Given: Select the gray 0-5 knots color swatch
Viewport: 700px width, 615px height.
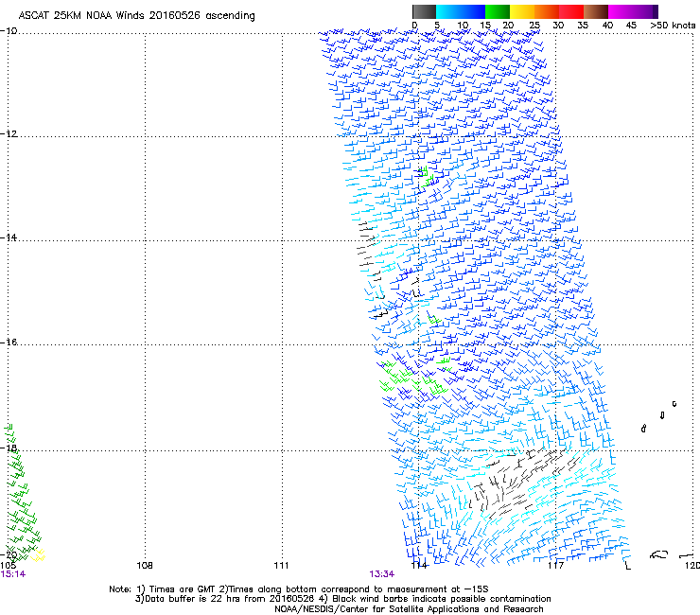Looking at the screenshot, I should 424,11.
